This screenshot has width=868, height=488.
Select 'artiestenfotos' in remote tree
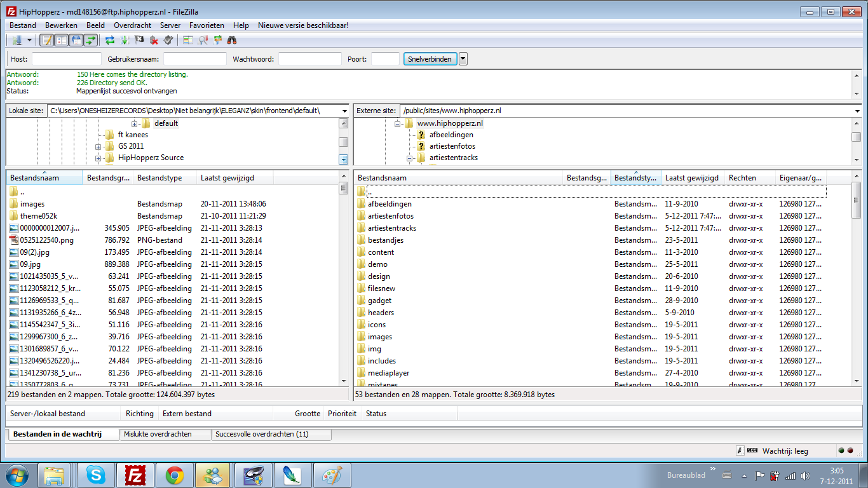point(452,146)
